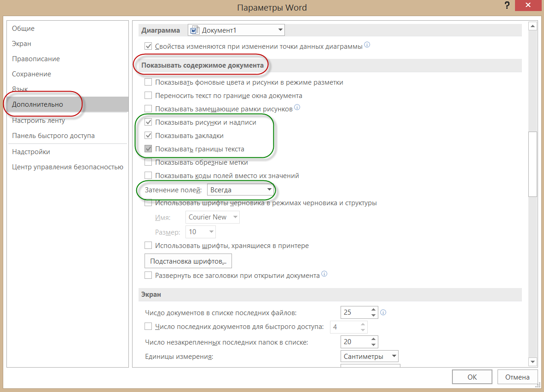
Task: Enable expand all headings on open
Action: (x=148, y=276)
